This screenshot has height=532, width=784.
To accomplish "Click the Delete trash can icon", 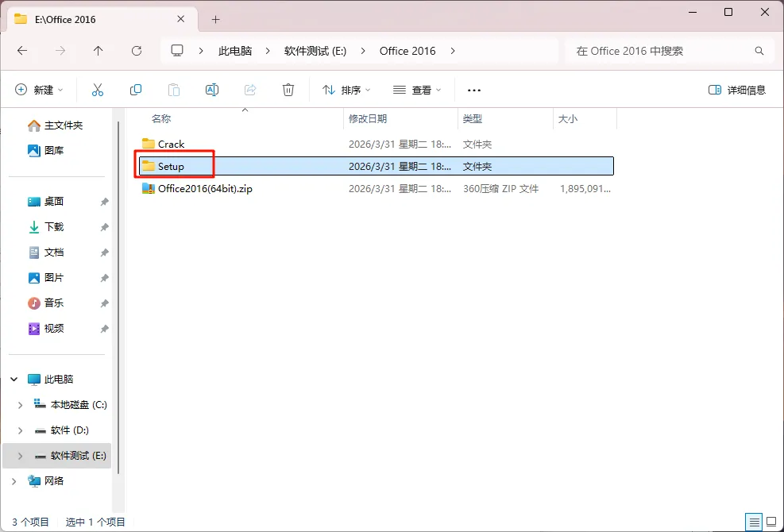I will coord(288,90).
